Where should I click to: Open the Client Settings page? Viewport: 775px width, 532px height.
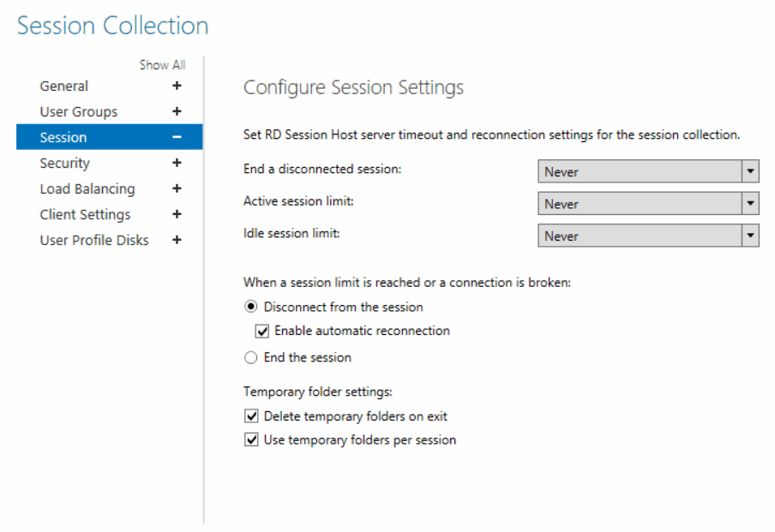(85, 214)
